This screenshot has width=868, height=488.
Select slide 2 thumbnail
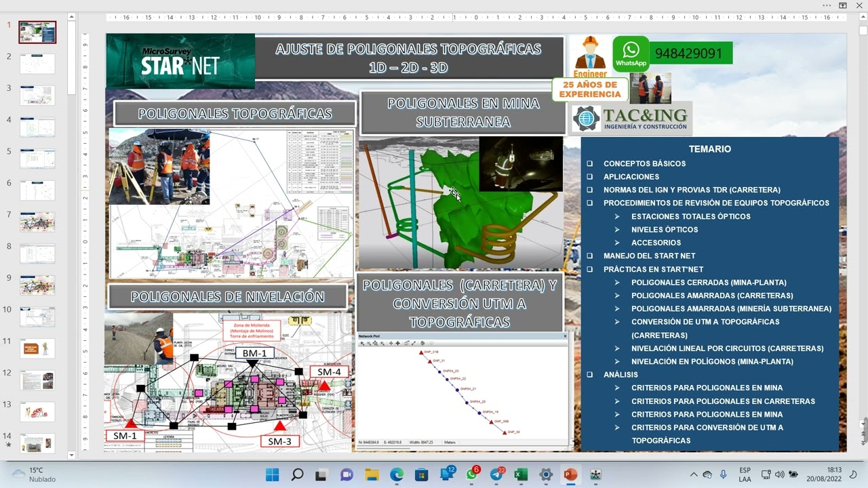click(37, 64)
